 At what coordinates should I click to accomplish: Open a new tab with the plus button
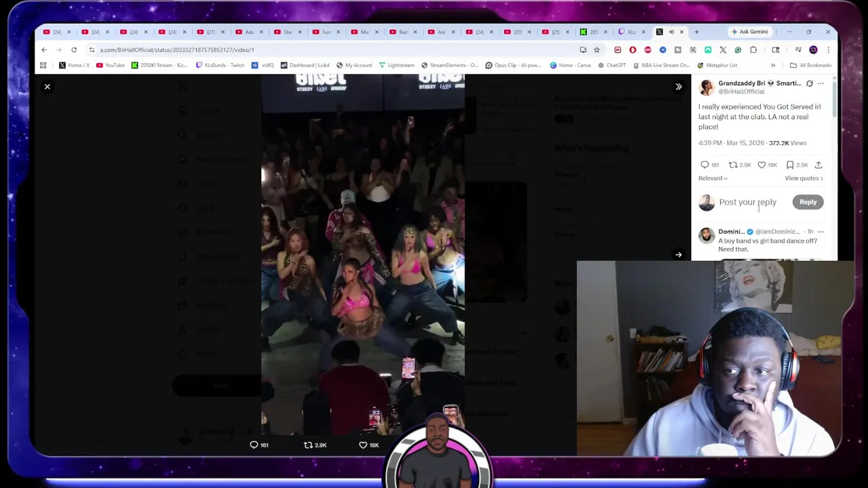click(696, 32)
